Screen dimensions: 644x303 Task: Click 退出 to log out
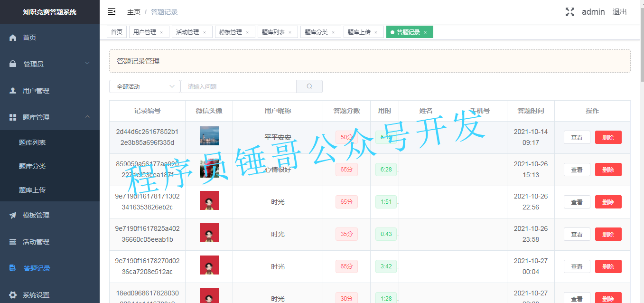(x=620, y=12)
